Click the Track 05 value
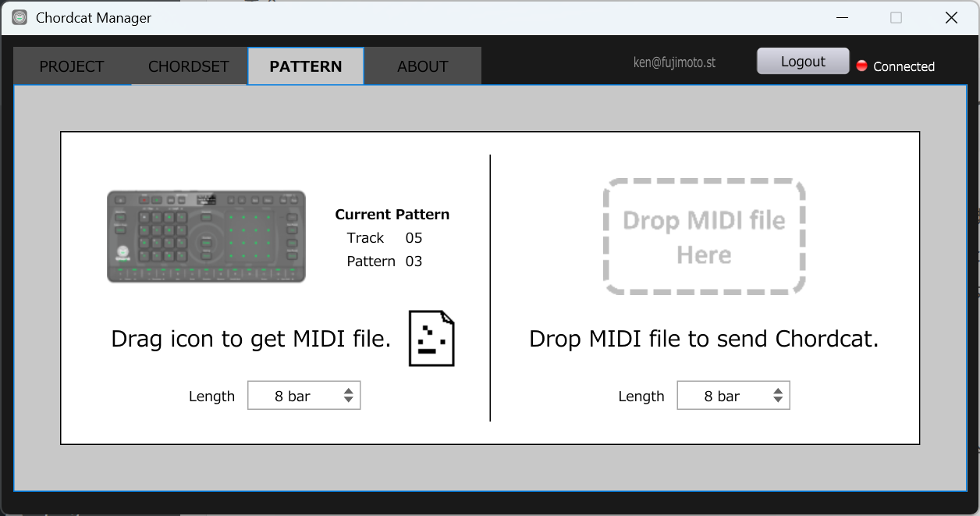Screen dimensions: 980x516 (414, 238)
